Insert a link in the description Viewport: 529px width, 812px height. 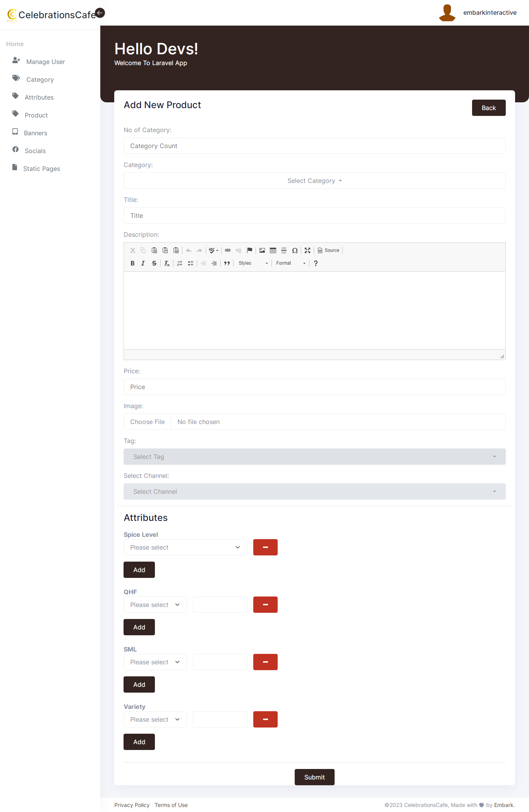228,250
